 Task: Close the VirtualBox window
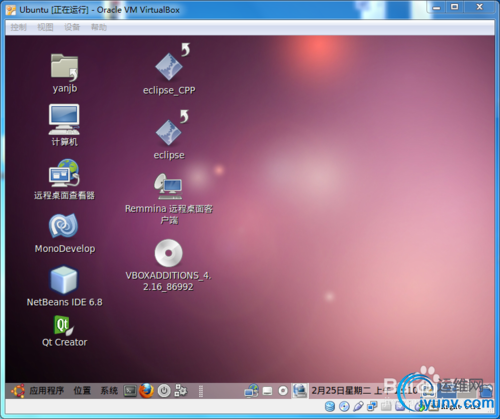(479, 7)
